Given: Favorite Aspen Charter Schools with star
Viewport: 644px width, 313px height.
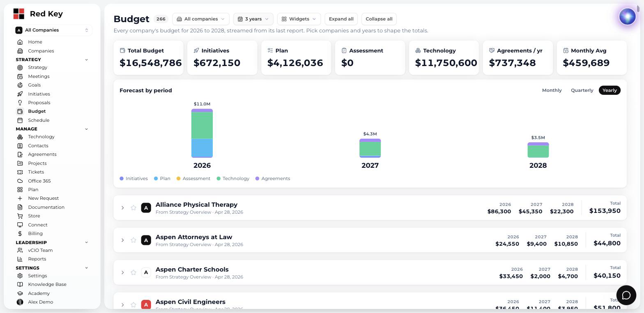Looking at the screenshot, I should click(x=133, y=272).
